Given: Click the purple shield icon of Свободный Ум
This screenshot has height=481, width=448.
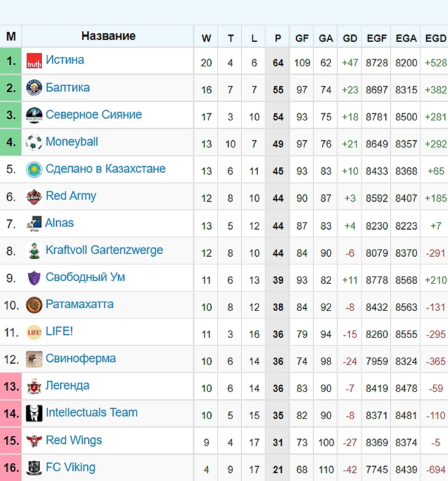Looking at the screenshot, I should [x=34, y=278].
